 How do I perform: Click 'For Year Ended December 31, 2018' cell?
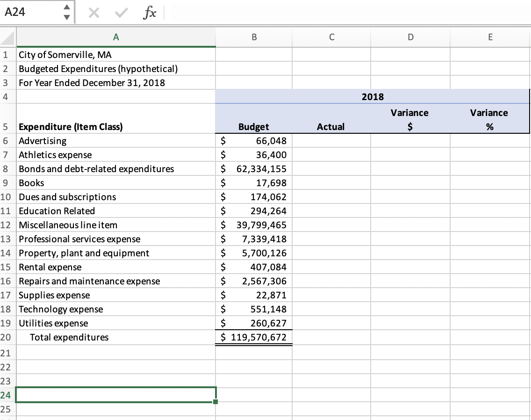tap(116, 83)
